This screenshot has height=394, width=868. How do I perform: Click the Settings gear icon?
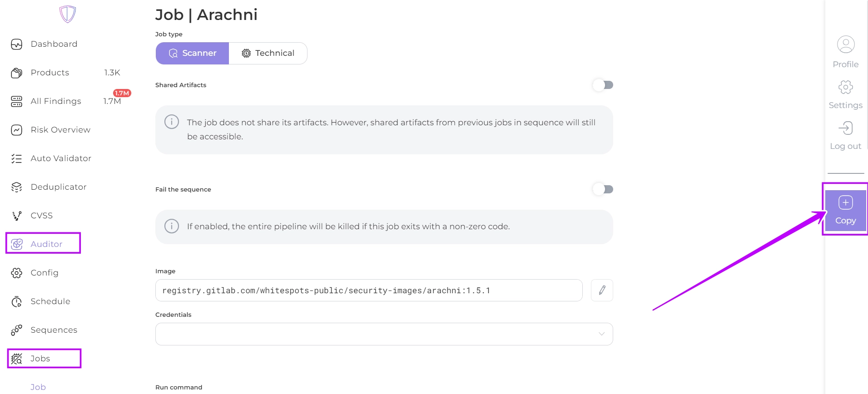point(845,87)
